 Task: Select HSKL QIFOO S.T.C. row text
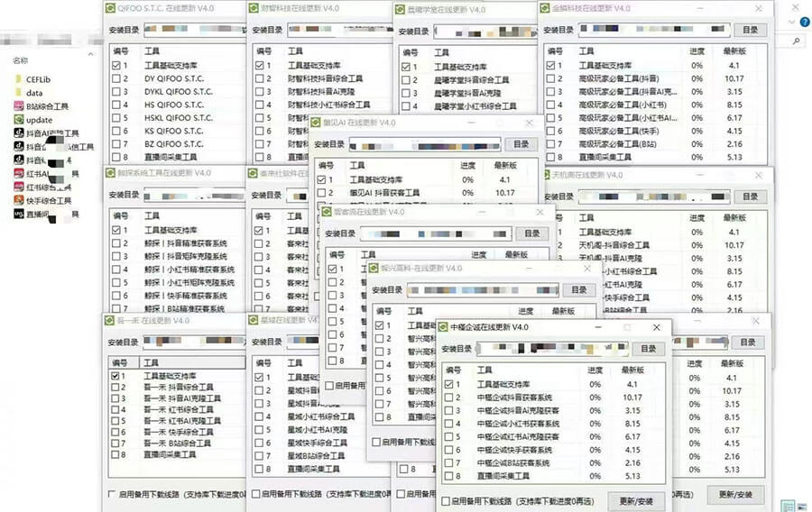(179, 118)
